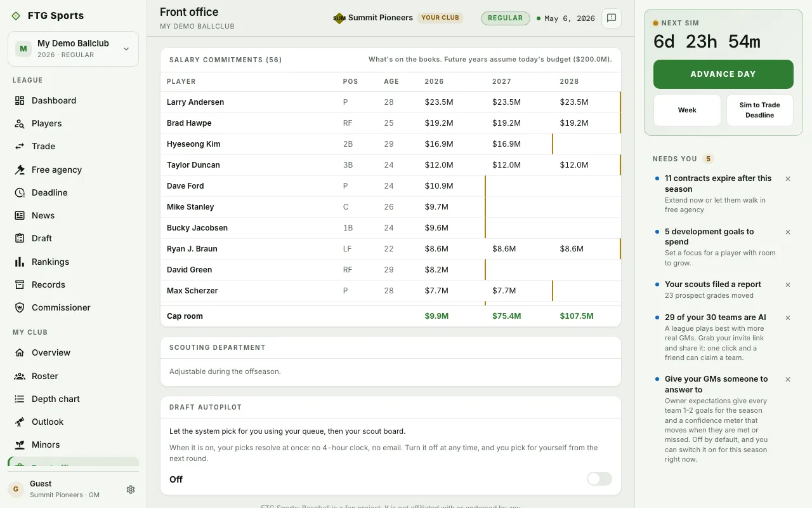The height and width of the screenshot is (508, 812).
Task: Click the Draft clipboard icon
Action: [20, 238]
